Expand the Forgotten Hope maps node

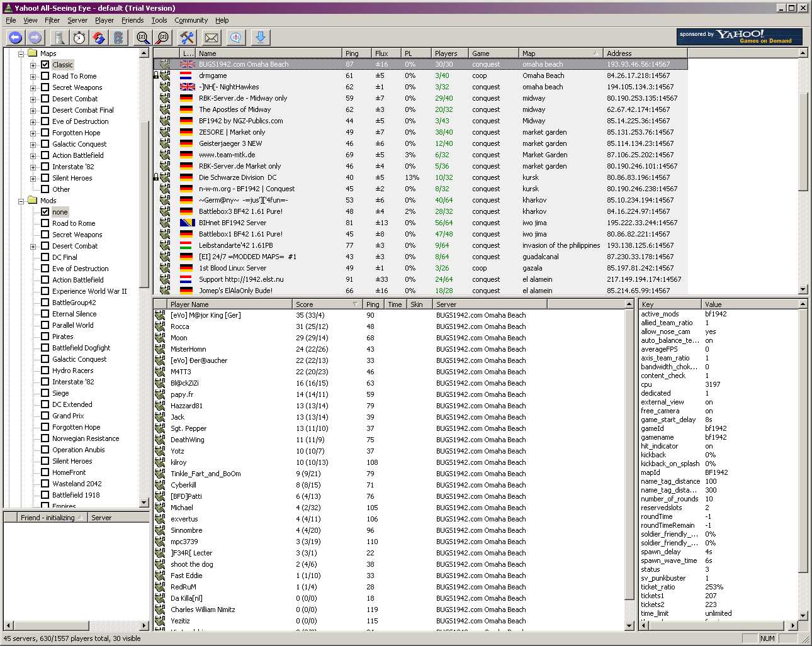(33, 133)
